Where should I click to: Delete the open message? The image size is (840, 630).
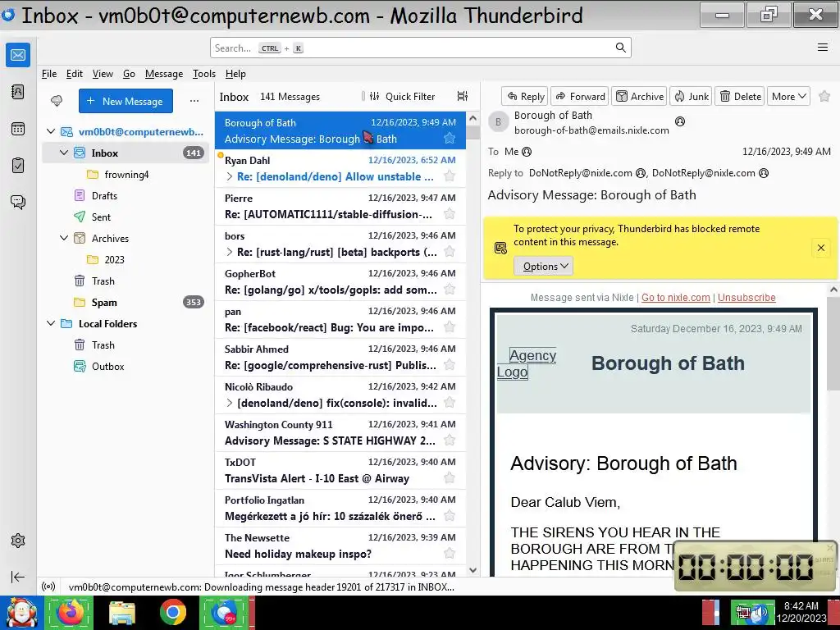pos(740,97)
